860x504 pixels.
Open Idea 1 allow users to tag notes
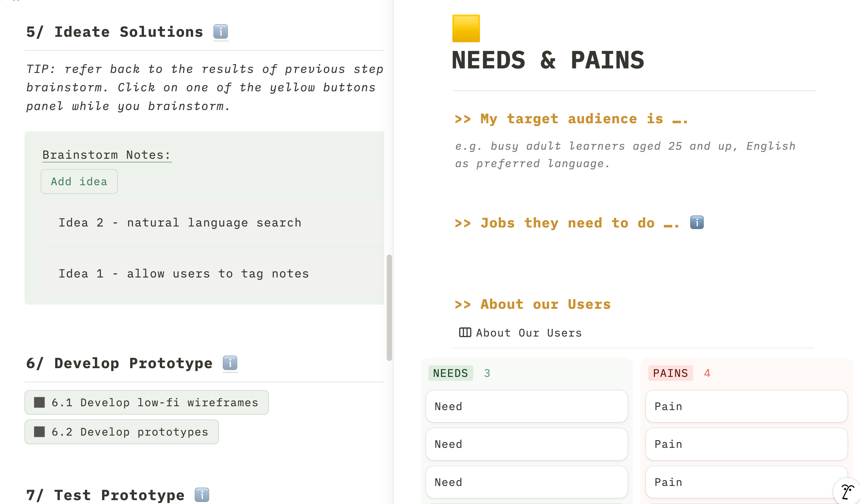click(x=184, y=274)
